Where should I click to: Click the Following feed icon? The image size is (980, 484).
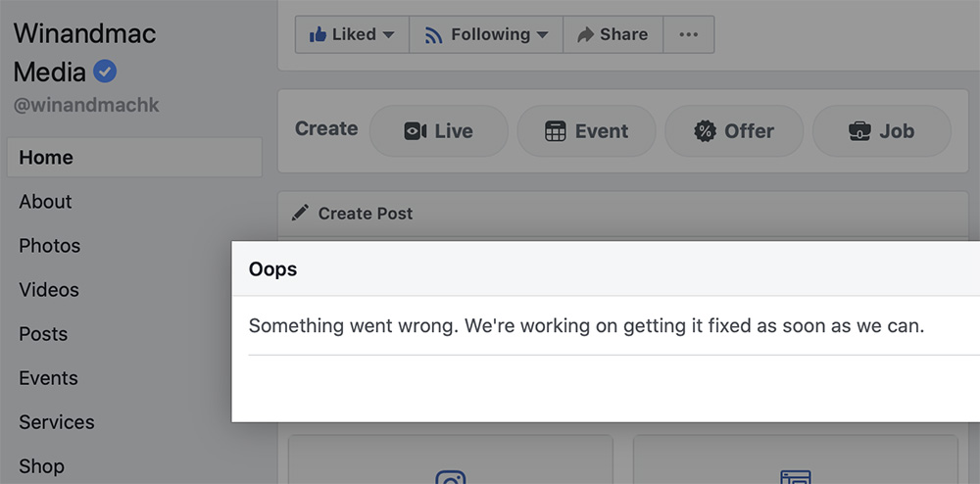tap(433, 35)
